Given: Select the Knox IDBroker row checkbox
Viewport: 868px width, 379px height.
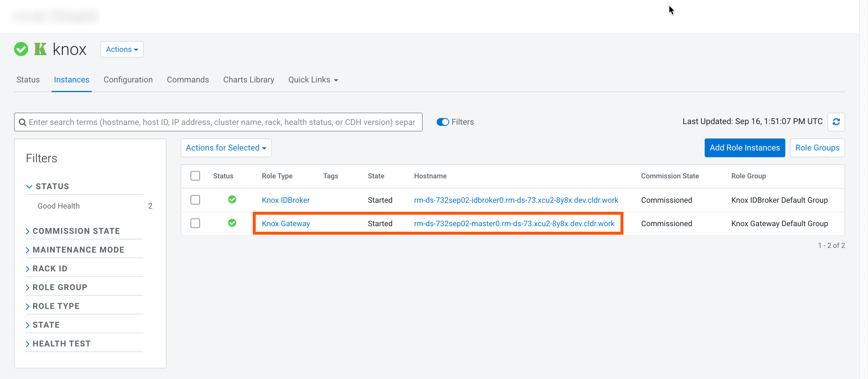Looking at the screenshot, I should click(195, 199).
